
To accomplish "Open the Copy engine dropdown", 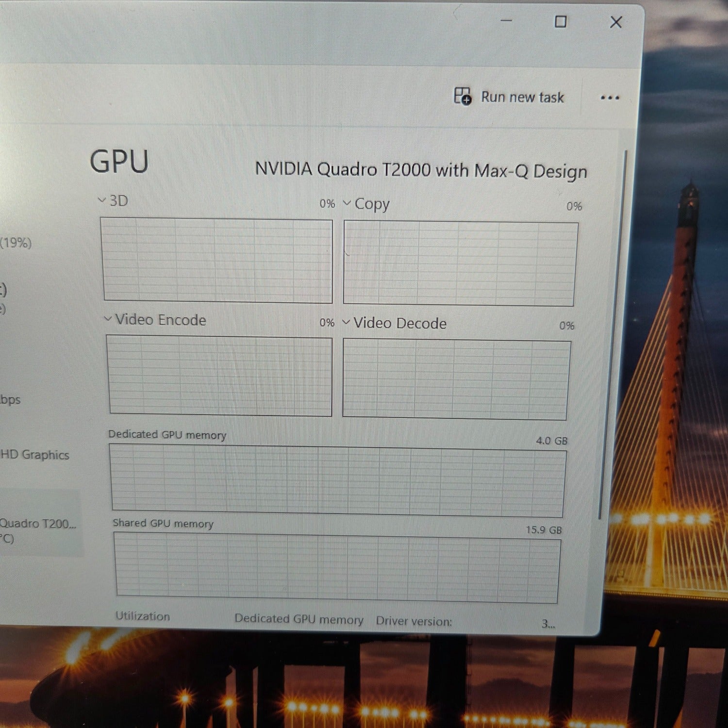I will pos(347,203).
